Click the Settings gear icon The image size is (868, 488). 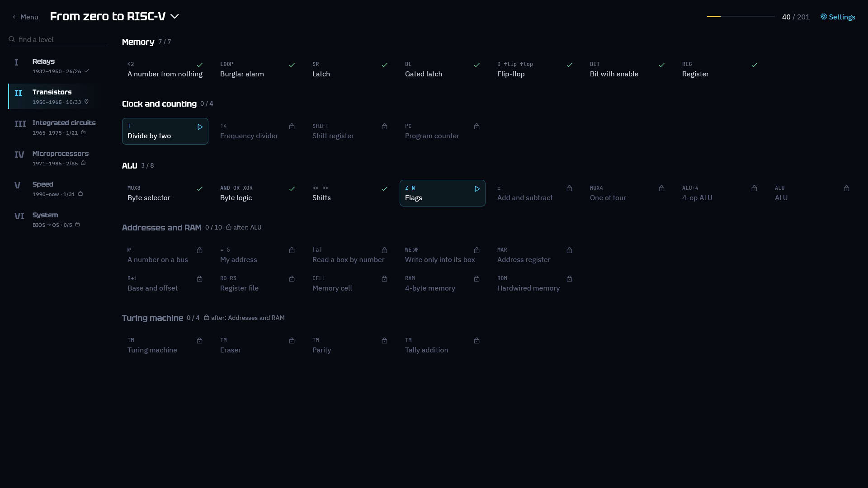coord(824,17)
